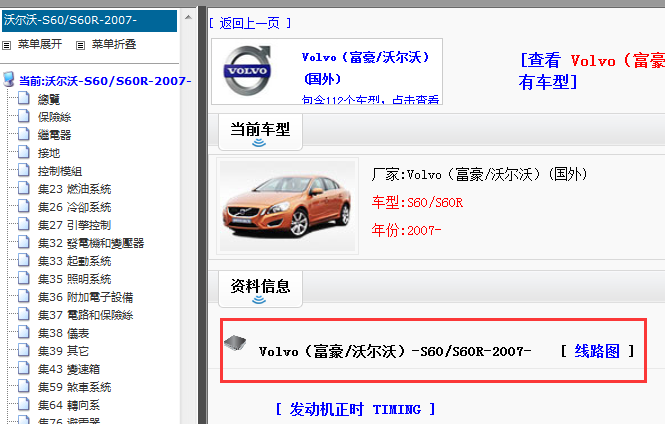
Task: Click the page icon beside 接地
Action: click(x=24, y=152)
